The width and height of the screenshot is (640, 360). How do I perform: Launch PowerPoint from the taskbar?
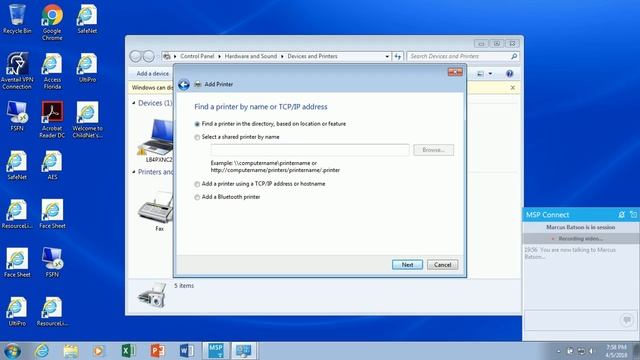point(158,351)
